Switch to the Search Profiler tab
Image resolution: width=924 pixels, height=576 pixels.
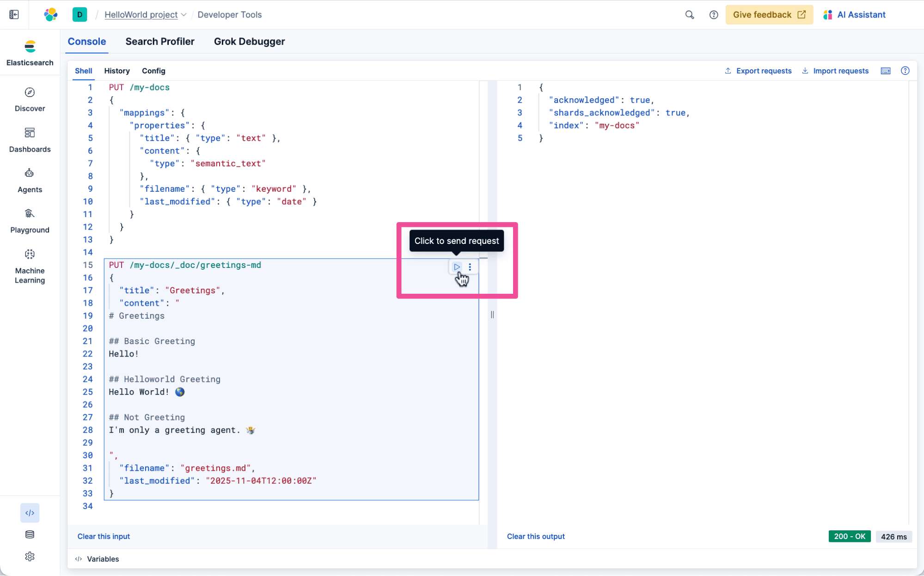(x=159, y=42)
